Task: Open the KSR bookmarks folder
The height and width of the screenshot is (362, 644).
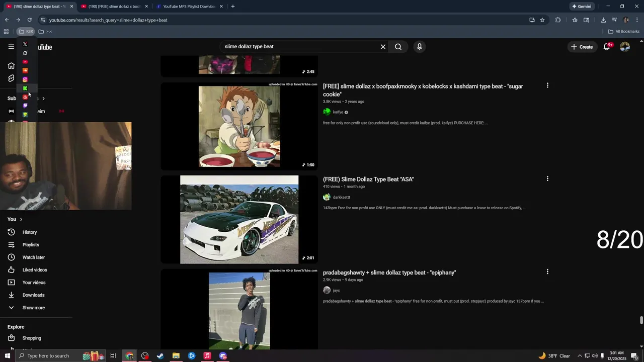Action: click(26, 32)
